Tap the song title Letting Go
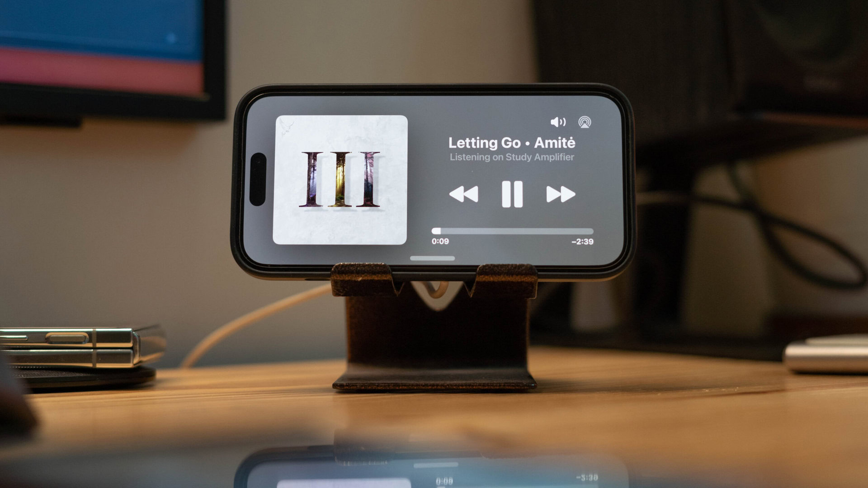The height and width of the screenshot is (488, 868). [477, 142]
